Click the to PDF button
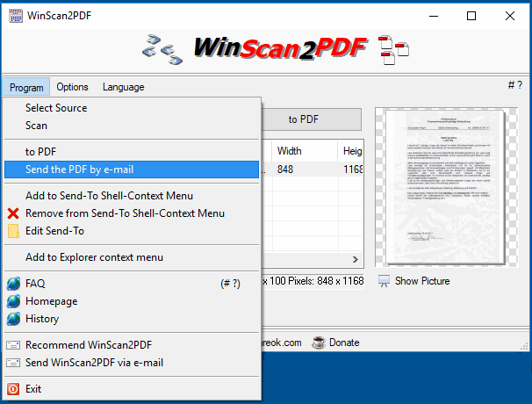 click(311, 119)
